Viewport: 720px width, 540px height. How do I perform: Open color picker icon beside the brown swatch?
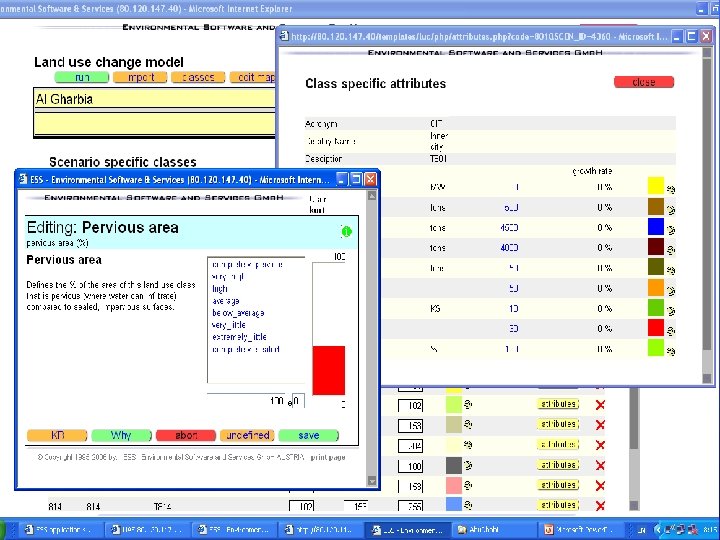point(670,209)
